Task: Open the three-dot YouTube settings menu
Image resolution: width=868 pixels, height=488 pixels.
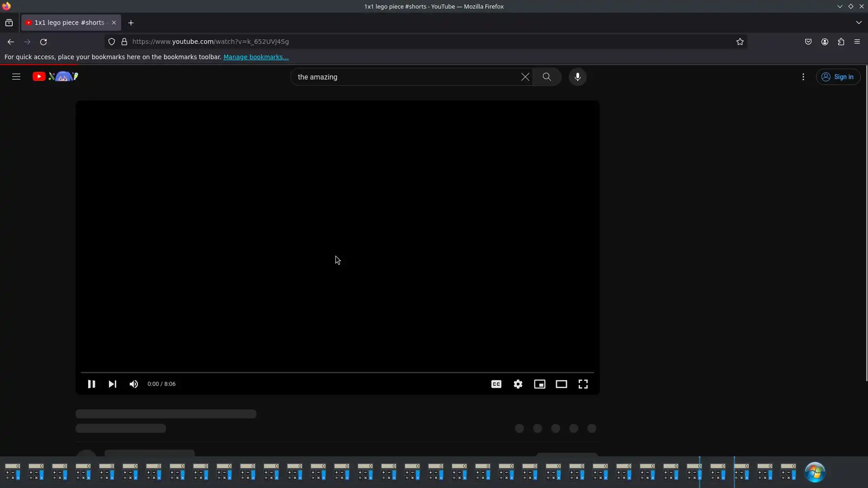Action: [803, 77]
